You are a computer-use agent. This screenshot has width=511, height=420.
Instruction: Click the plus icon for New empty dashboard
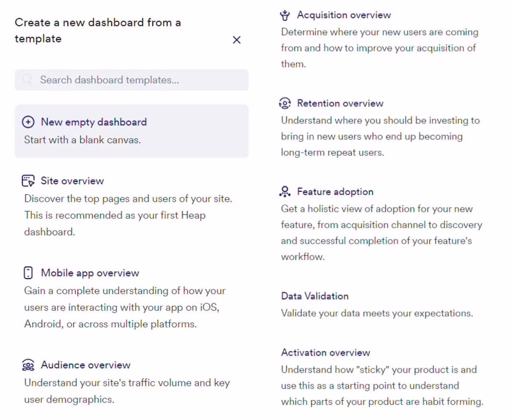point(28,122)
